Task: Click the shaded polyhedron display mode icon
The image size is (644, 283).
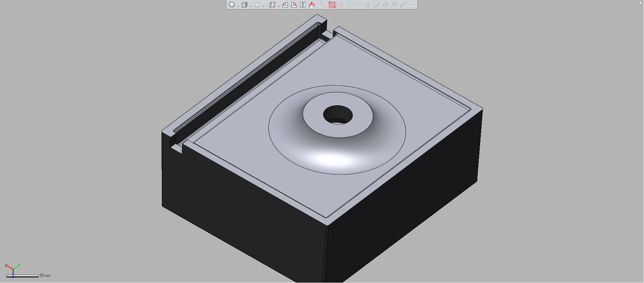Action: pyautogui.click(x=232, y=5)
